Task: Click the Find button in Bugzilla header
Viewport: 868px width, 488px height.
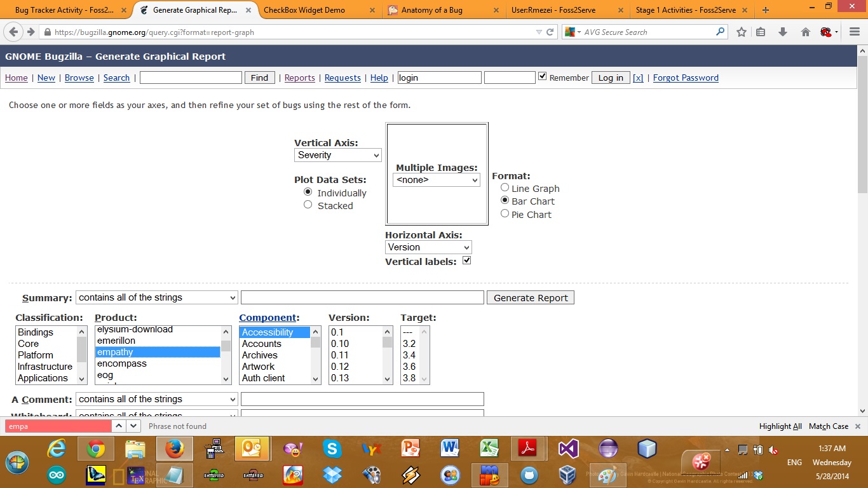Action: pyautogui.click(x=259, y=78)
